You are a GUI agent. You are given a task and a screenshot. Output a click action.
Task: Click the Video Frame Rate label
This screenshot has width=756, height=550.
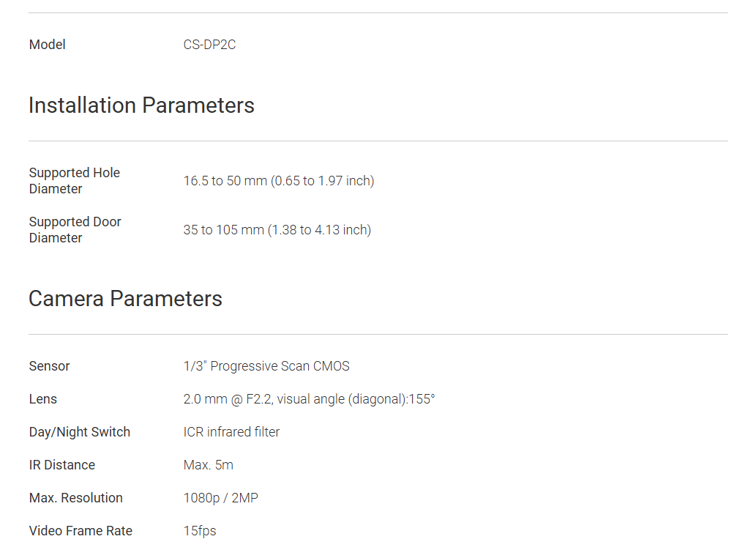click(81, 531)
